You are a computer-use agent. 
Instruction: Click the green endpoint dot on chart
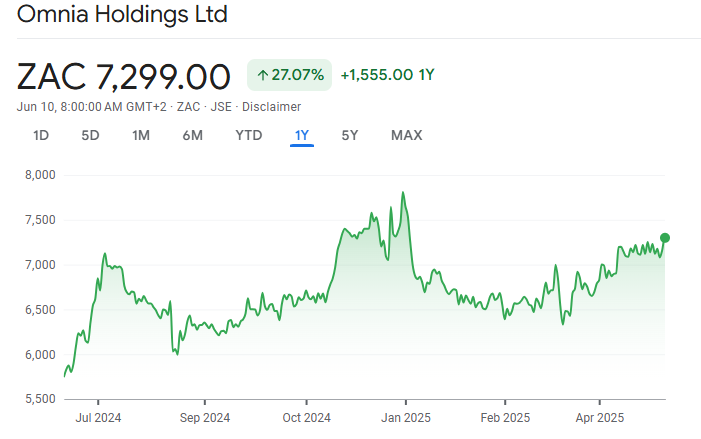665,238
